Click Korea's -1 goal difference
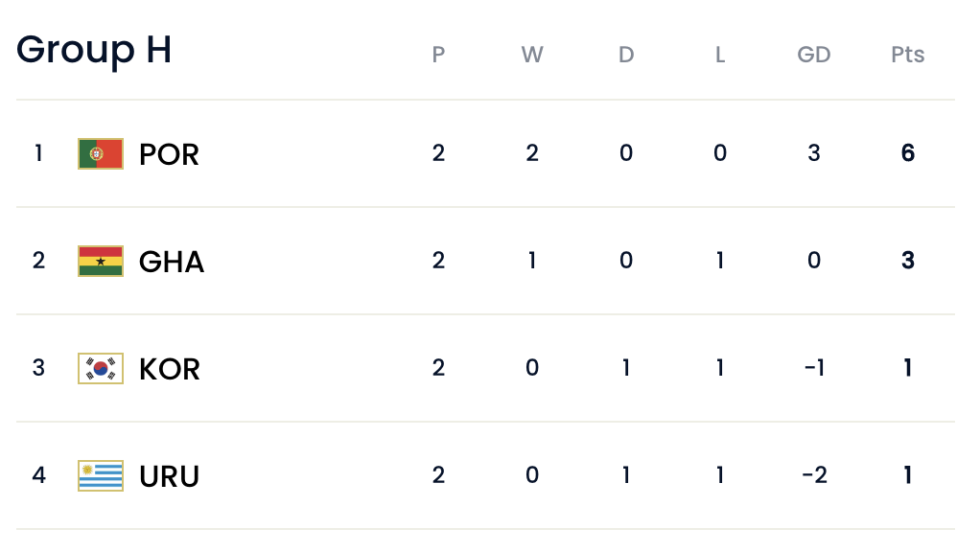Viewport: 980px width, 552px height. tap(814, 368)
